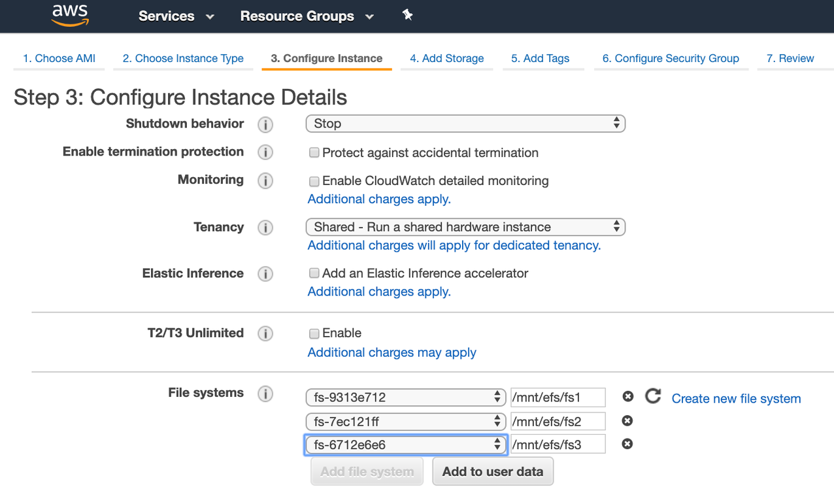Screen dimensions: 834x504
Task: Click the AWS logo
Action: (69, 15)
